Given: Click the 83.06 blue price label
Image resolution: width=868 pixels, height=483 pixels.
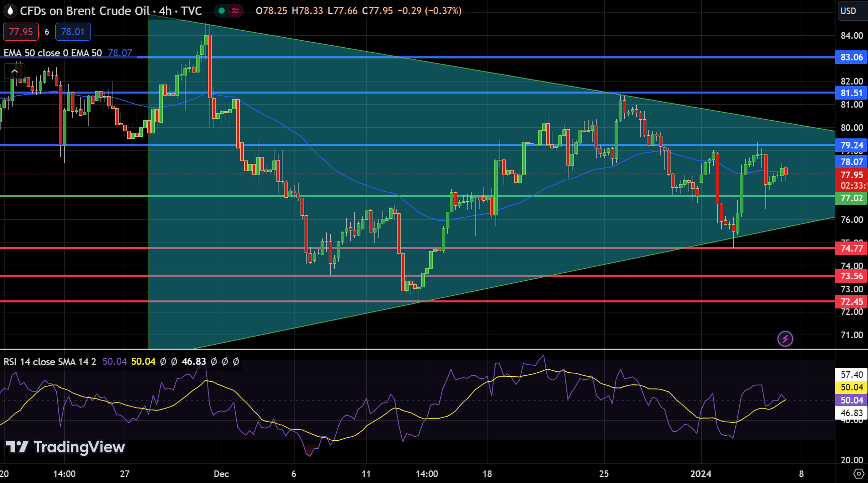Looking at the screenshot, I should pyautogui.click(x=851, y=57).
